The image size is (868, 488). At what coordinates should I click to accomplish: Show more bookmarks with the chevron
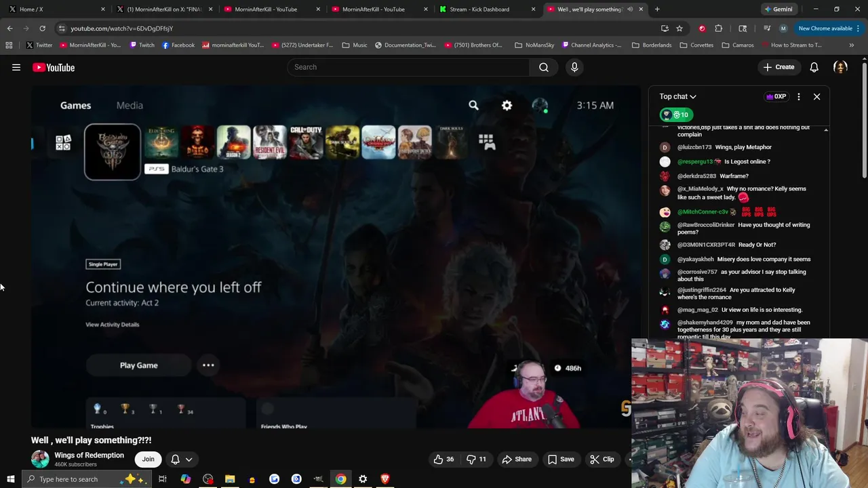tap(851, 45)
